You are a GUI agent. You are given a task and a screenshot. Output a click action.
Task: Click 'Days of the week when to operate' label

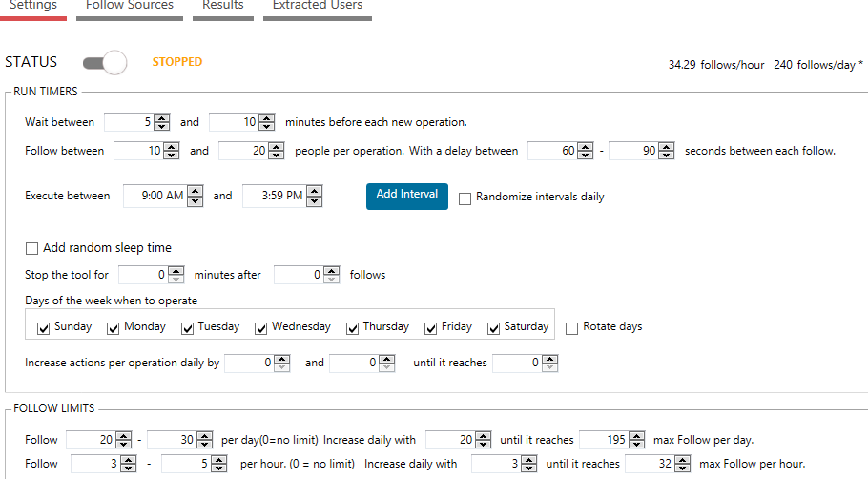coord(111,301)
